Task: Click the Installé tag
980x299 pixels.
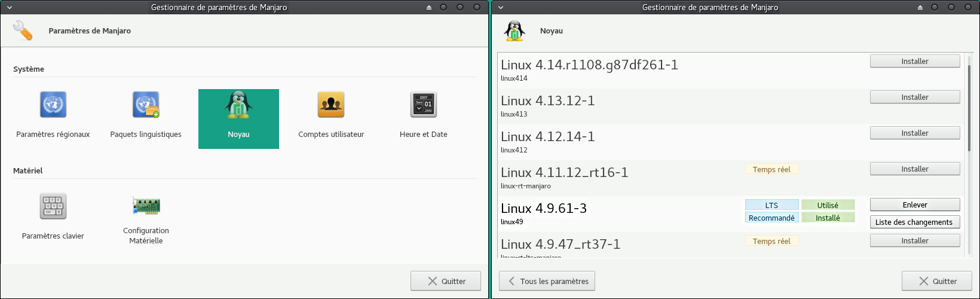Action: [828, 218]
